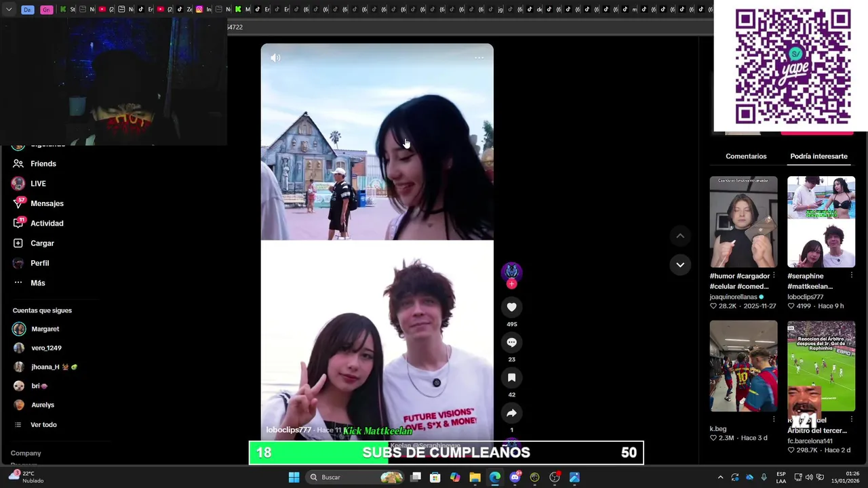Image resolution: width=868 pixels, height=488 pixels.
Task: Open options dots for #humor #cargador video
Action: (774, 276)
